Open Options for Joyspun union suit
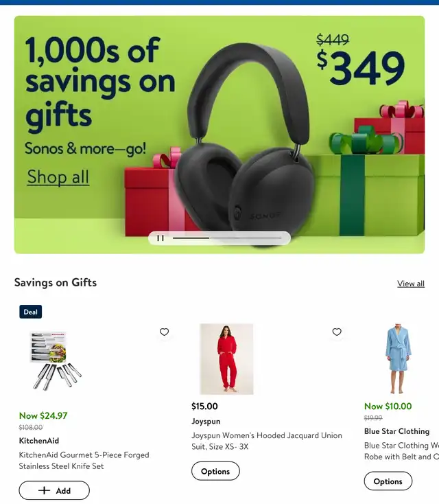 point(215,471)
